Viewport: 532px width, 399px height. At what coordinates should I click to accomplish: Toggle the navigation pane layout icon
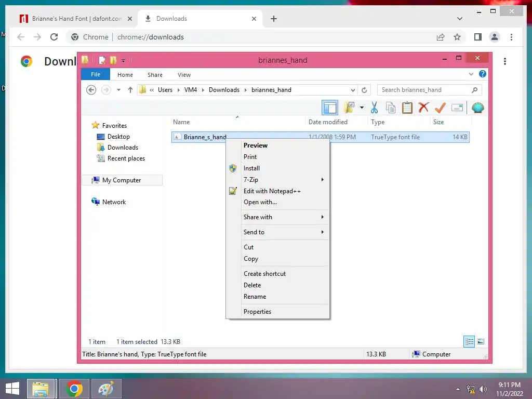click(x=330, y=108)
